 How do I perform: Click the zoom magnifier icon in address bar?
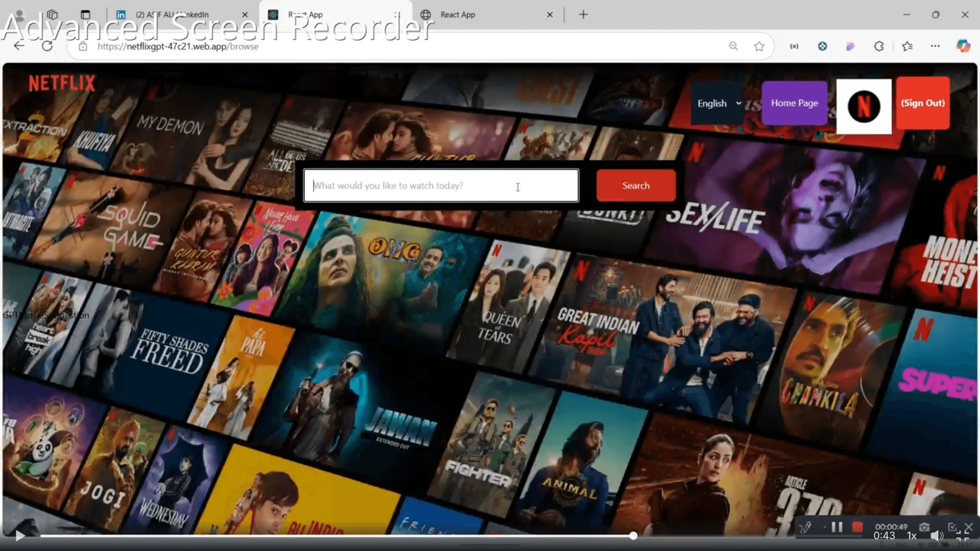point(733,46)
